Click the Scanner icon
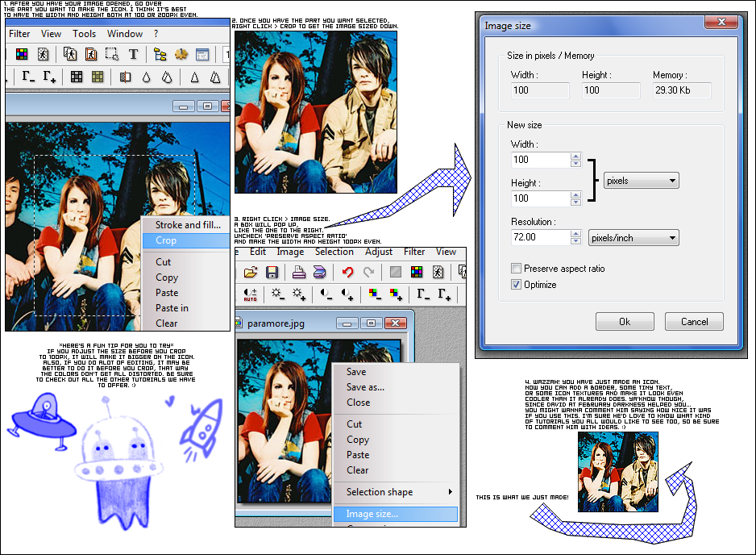The height and width of the screenshot is (555, 756). (320, 272)
